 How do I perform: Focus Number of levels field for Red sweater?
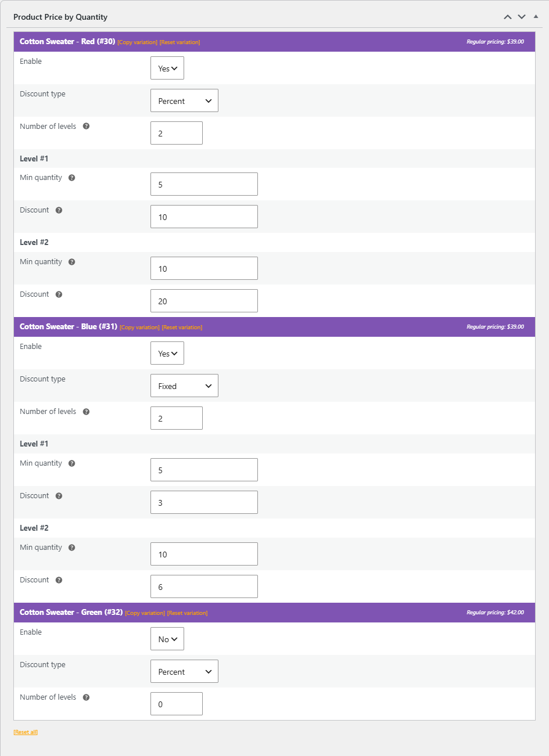pyautogui.click(x=177, y=133)
